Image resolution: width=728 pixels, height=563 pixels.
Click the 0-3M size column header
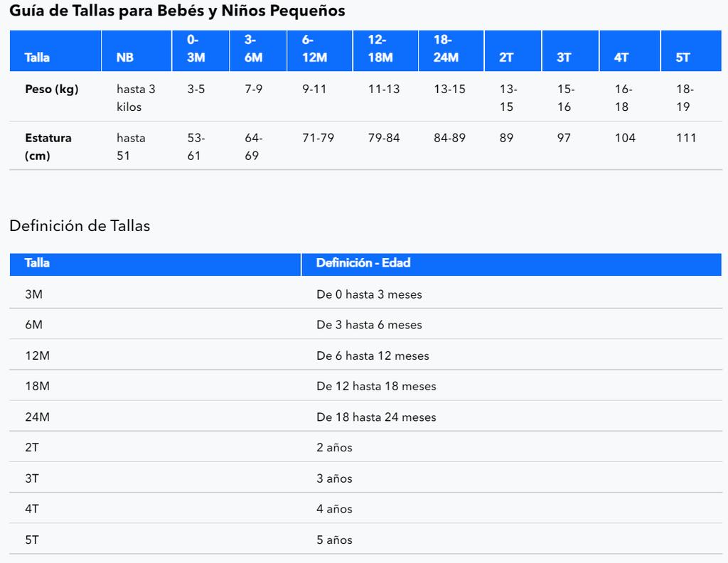[196, 49]
